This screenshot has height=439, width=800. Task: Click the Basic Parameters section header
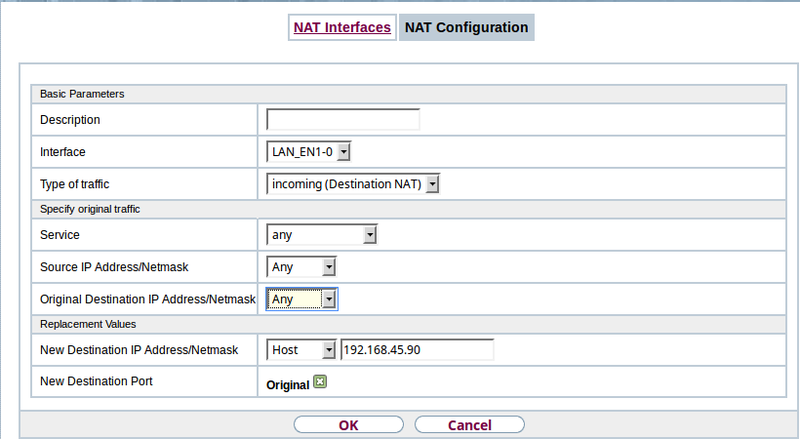82,94
